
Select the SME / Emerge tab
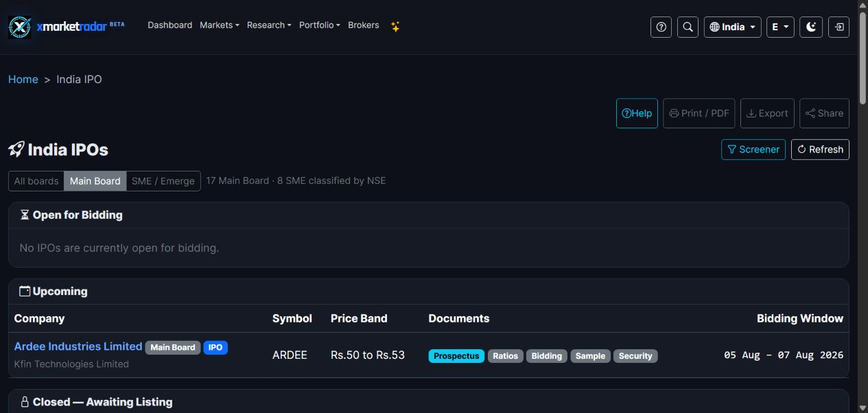(x=163, y=181)
